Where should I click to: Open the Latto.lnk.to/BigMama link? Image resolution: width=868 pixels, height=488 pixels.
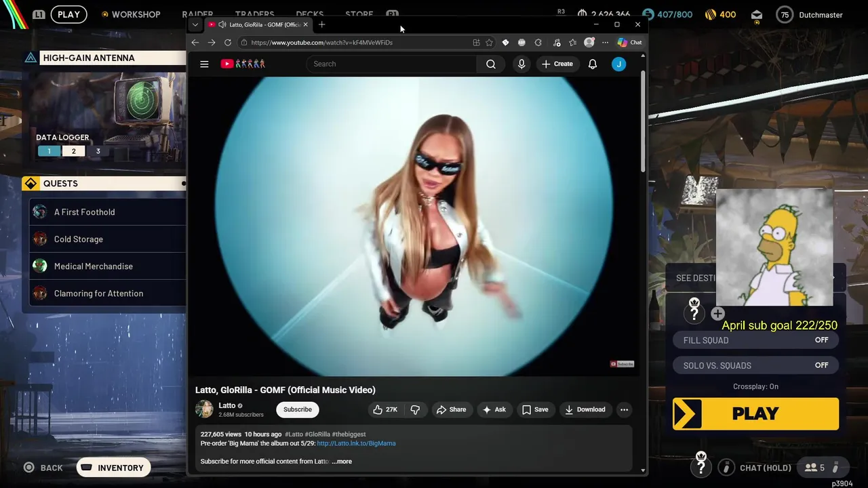click(x=356, y=443)
